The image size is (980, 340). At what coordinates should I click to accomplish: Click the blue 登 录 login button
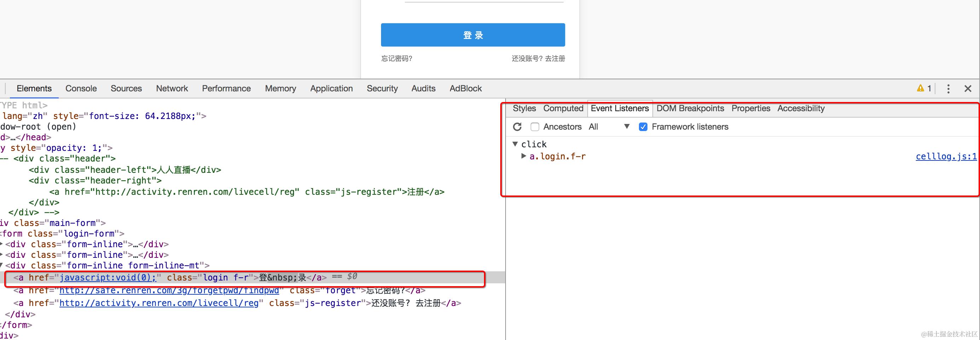(x=473, y=35)
